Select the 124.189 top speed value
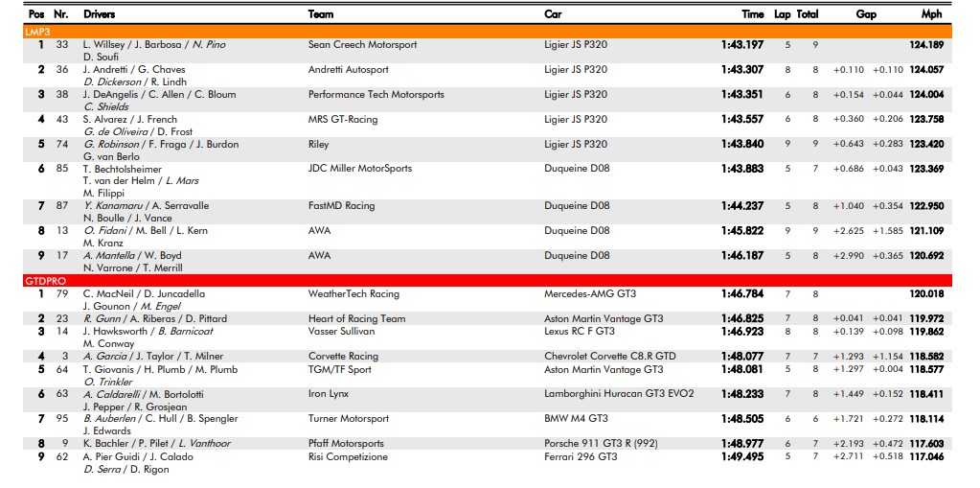The height and width of the screenshot is (488, 980). point(926,44)
